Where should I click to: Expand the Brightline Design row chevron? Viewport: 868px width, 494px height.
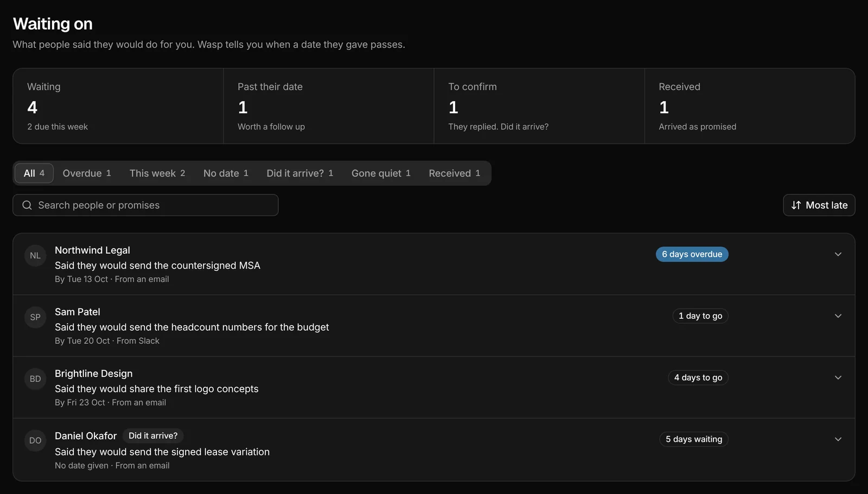pyautogui.click(x=838, y=378)
